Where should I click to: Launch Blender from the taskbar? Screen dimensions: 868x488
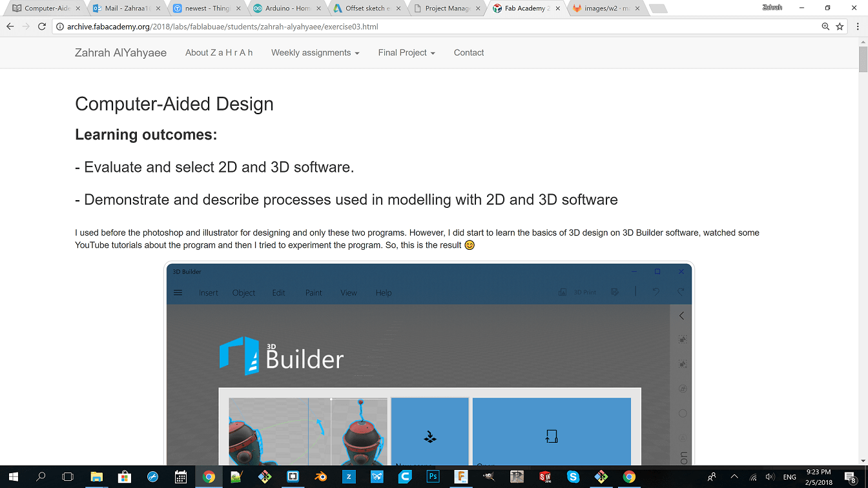point(320,477)
